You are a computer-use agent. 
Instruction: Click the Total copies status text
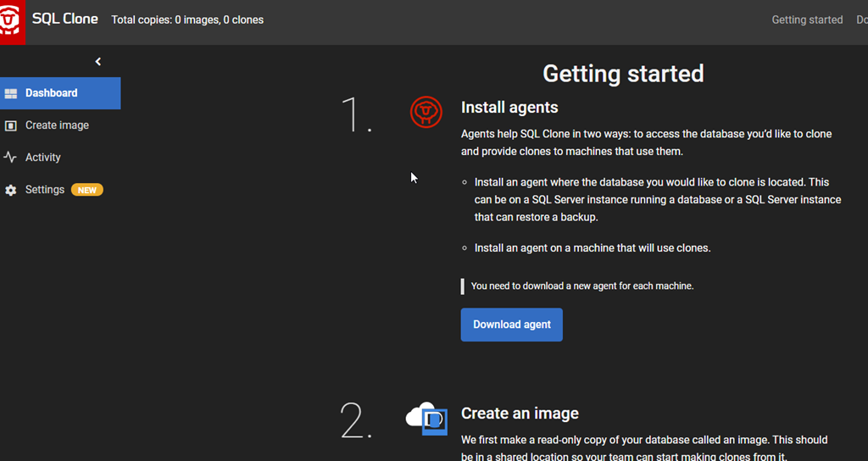coord(187,19)
